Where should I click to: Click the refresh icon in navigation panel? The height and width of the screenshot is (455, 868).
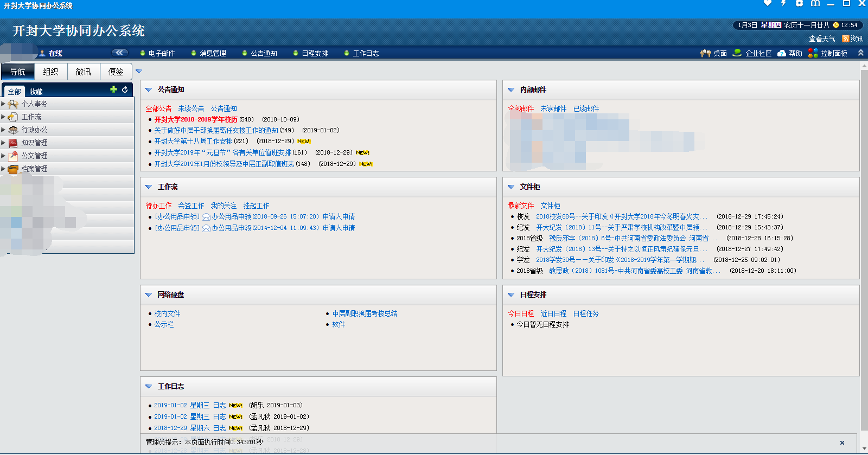coord(125,89)
